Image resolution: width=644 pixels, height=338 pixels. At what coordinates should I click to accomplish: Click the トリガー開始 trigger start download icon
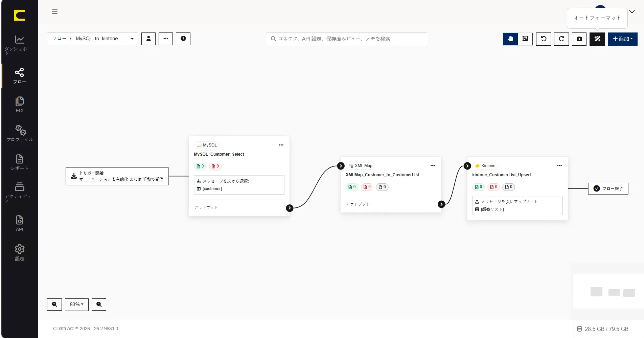pos(74,176)
